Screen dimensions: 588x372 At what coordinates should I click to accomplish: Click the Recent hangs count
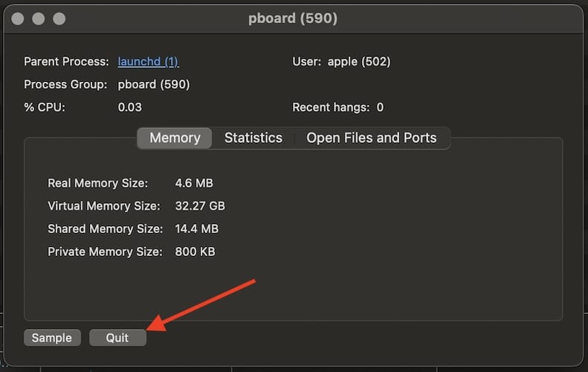380,107
